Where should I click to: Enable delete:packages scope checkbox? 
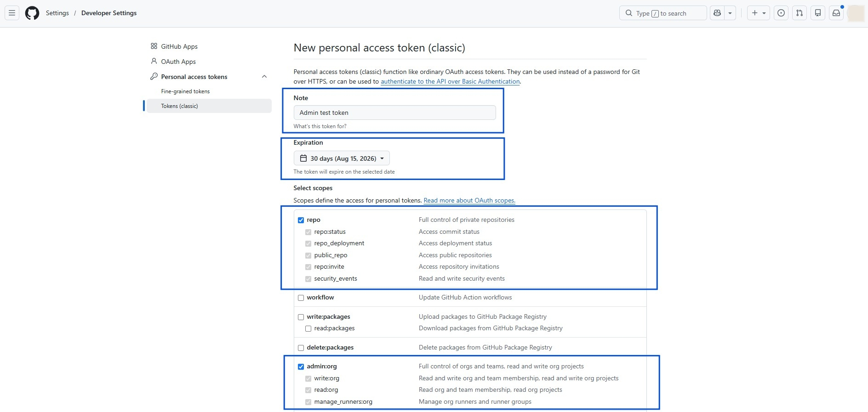pos(301,348)
